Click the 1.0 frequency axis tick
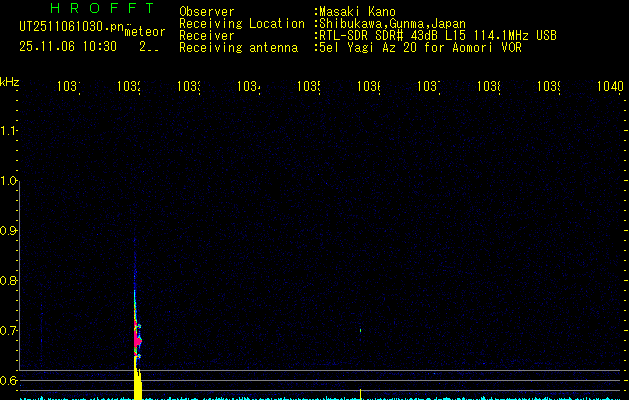This screenshot has width=629, height=400. click(10, 180)
